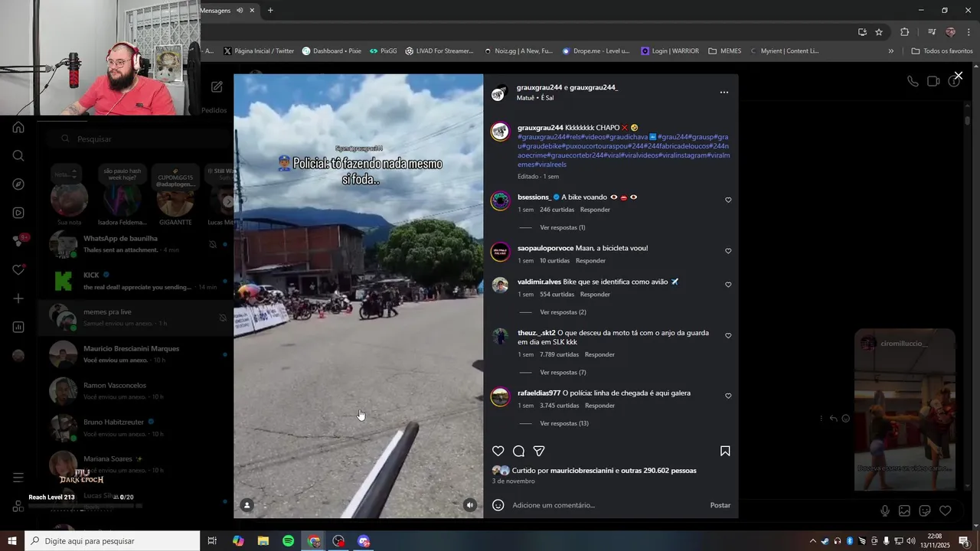Show hidden bookmarks with the » chevron
Viewport: 980px width, 551px height.
(890, 51)
